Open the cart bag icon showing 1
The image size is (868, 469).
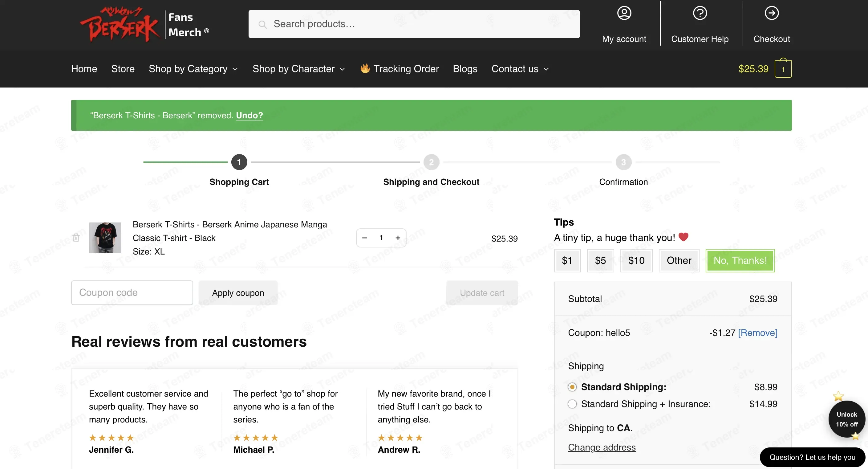click(783, 68)
